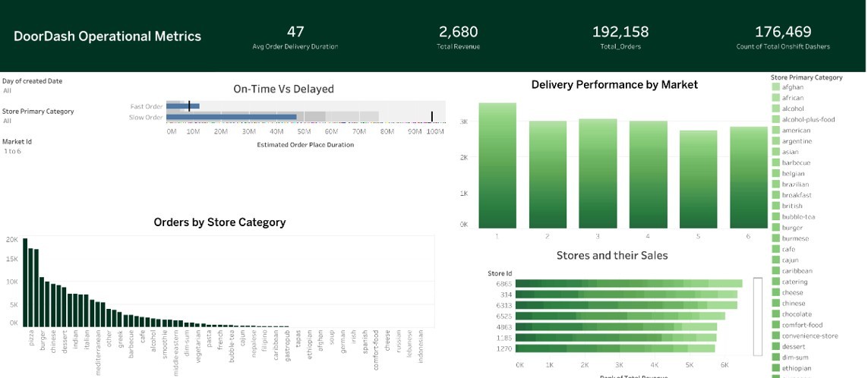This screenshot has width=868, height=378.
Task: Select the barbecue legend swatch
Action: click(775, 162)
